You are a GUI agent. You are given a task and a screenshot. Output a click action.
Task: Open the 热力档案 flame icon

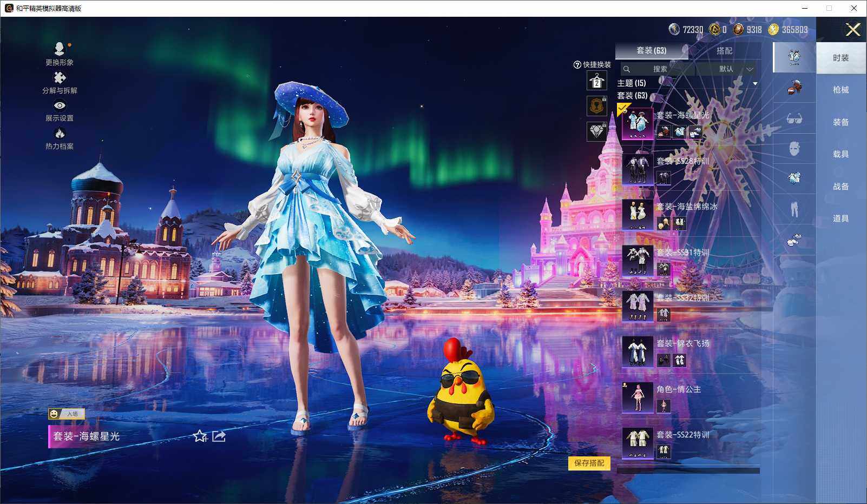[x=60, y=133]
